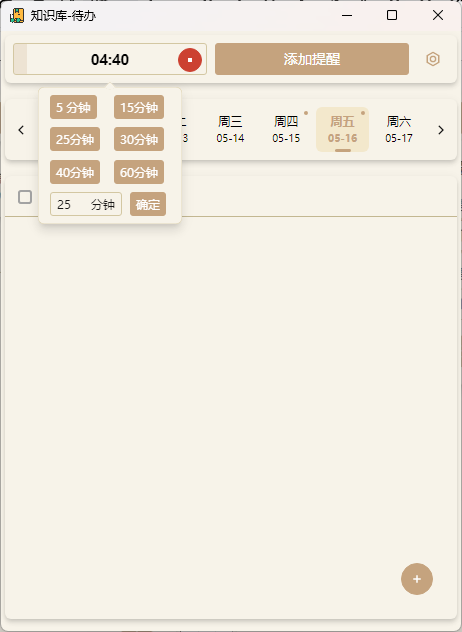Open settings with the hexagon gear icon
The width and height of the screenshot is (462, 632).
point(433,59)
